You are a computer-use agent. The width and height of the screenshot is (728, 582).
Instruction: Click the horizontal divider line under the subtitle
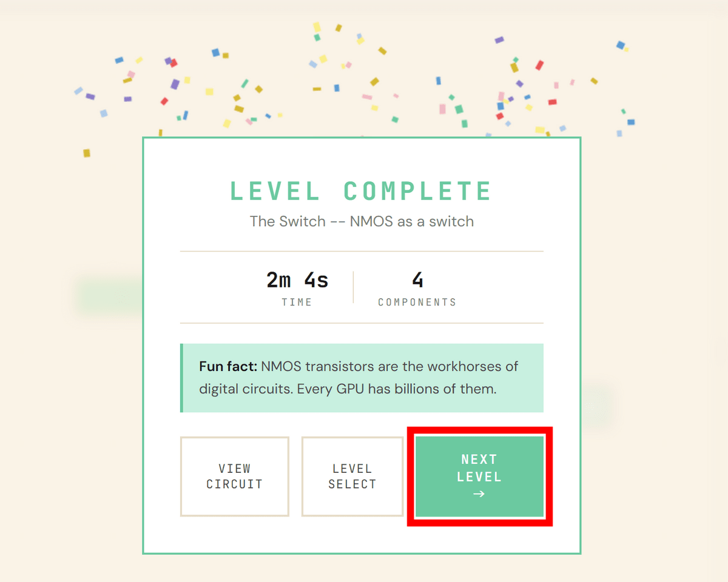[x=362, y=251]
